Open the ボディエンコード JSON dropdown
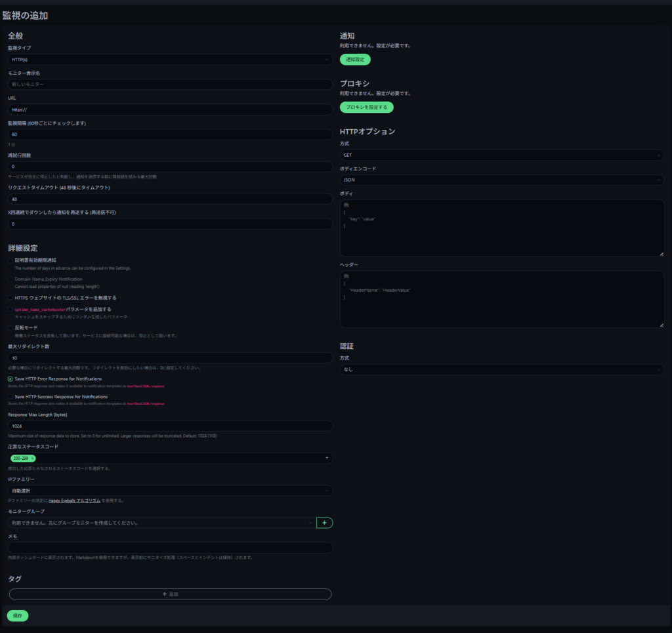Viewport: 672px width, 633px height. [501, 180]
